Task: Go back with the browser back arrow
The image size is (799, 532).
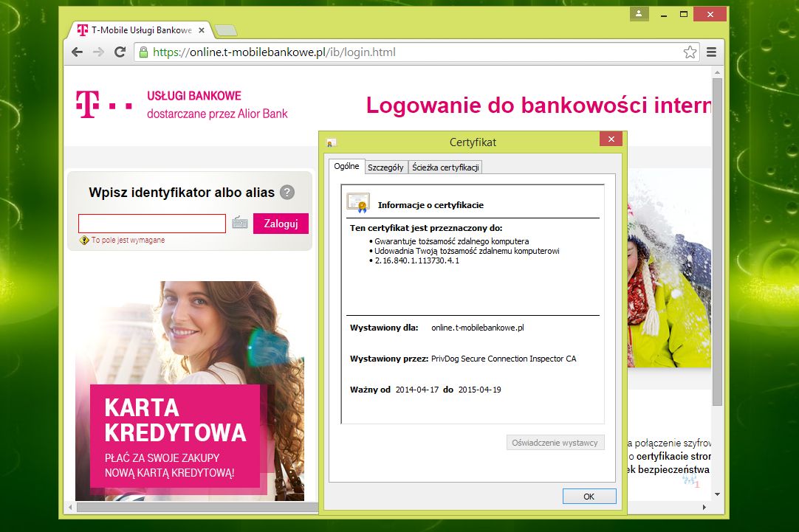Action: click(x=77, y=52)
